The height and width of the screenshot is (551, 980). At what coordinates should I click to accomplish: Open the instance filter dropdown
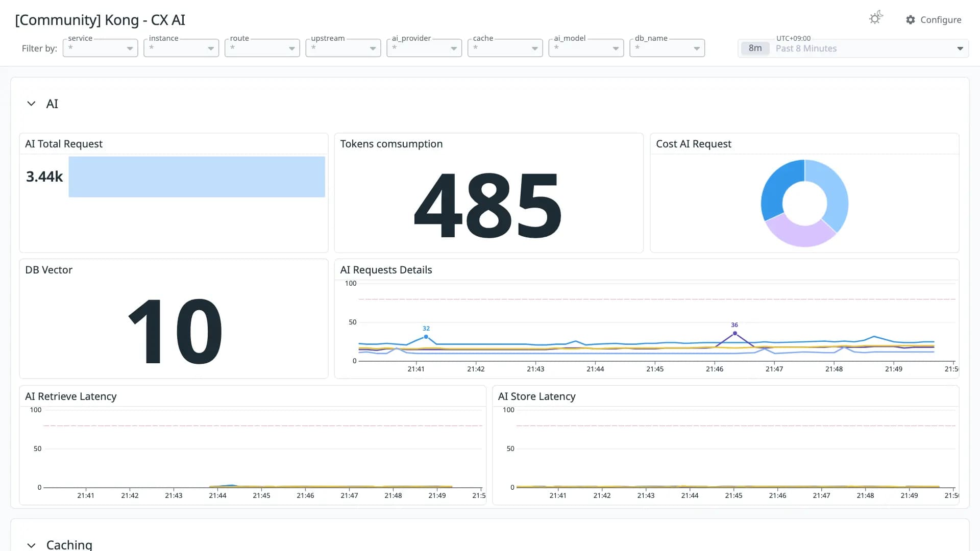click(x=181, y=48)
